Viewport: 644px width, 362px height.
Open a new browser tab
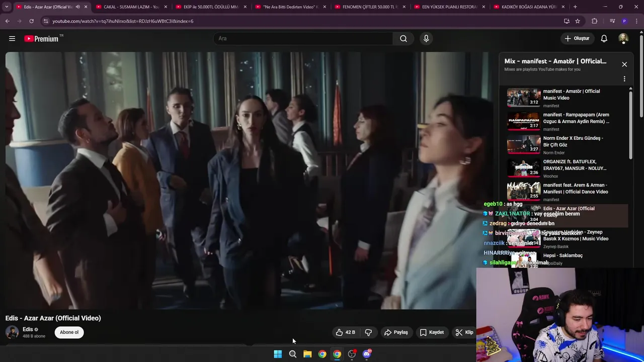pos(575,7)
